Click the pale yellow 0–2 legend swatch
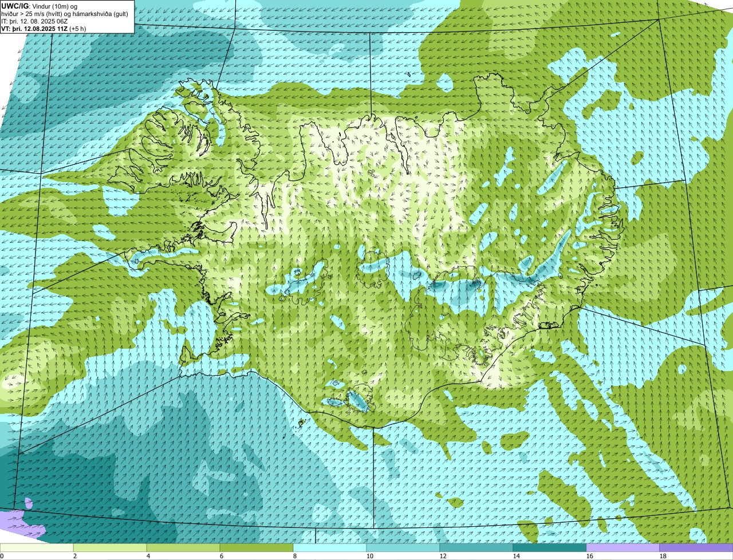The width and height of the screenshot is (733, 560). pos(37,548)
